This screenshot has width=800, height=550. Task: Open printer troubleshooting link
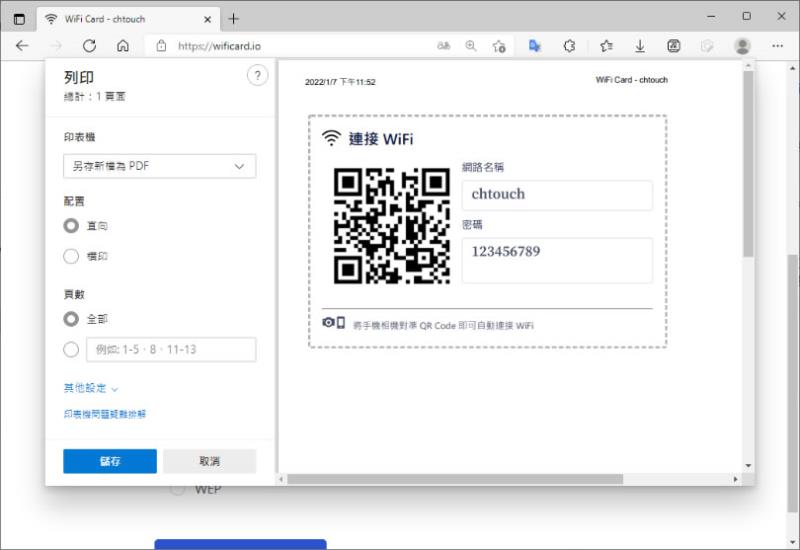click(x=105, y=414)
